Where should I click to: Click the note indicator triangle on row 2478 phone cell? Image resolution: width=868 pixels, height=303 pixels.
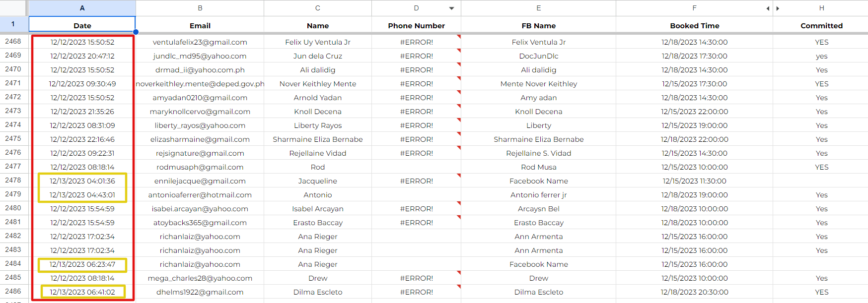click(x=459, y=176)
